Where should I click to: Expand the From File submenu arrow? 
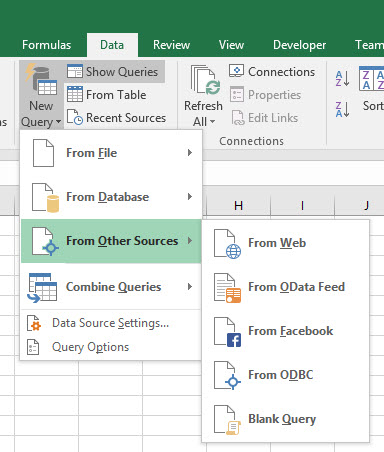point(190,153)
